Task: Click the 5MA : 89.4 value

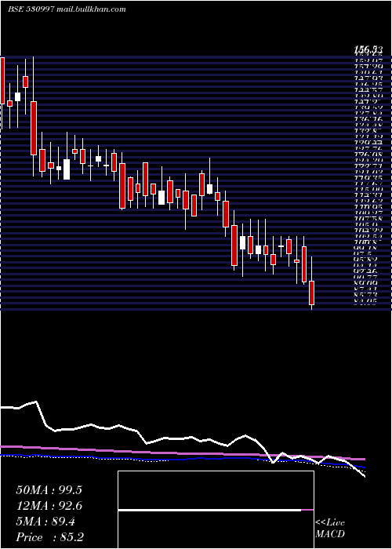Action: [x=45, y=522]
